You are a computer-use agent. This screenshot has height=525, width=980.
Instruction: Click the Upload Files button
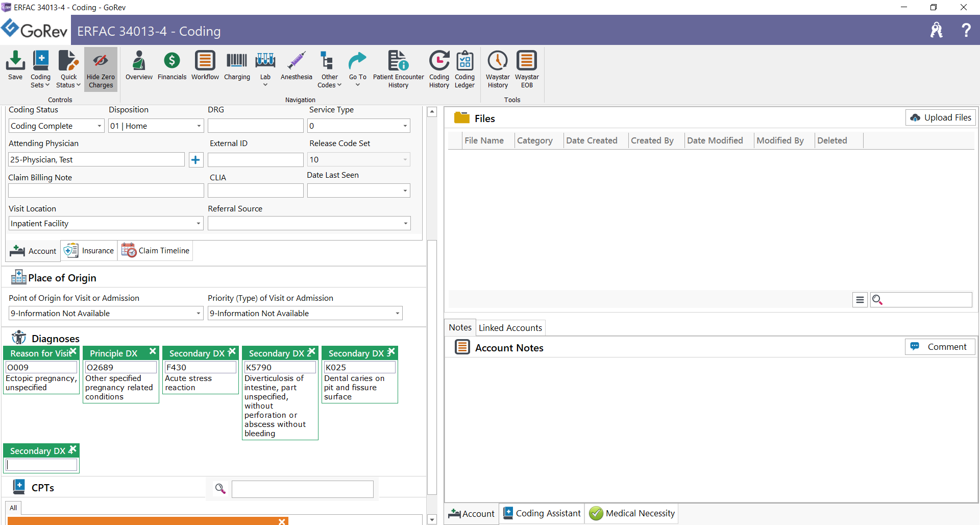(941, 117)
